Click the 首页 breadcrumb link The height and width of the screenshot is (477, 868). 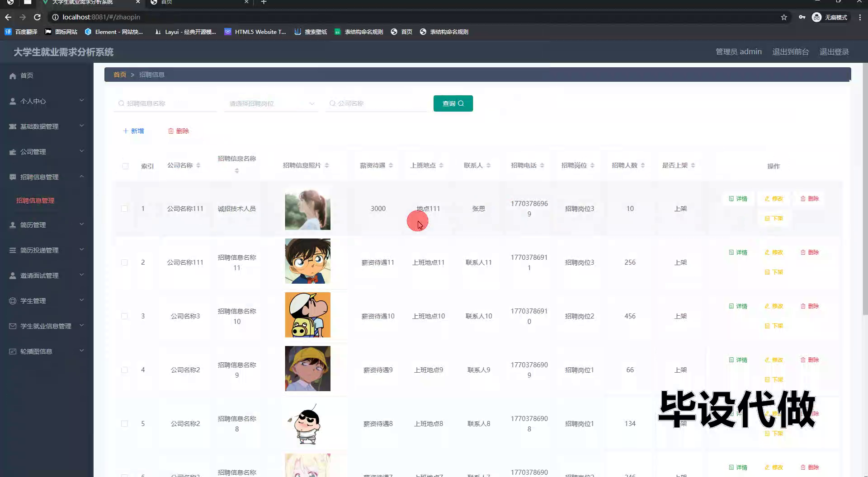click(x=120, y=75)
